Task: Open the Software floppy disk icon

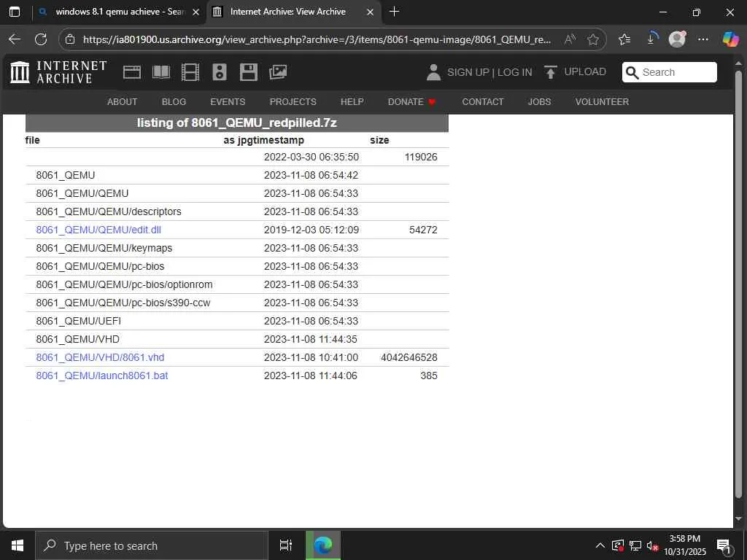Action: pyautogui.click(x=249, y=72)
